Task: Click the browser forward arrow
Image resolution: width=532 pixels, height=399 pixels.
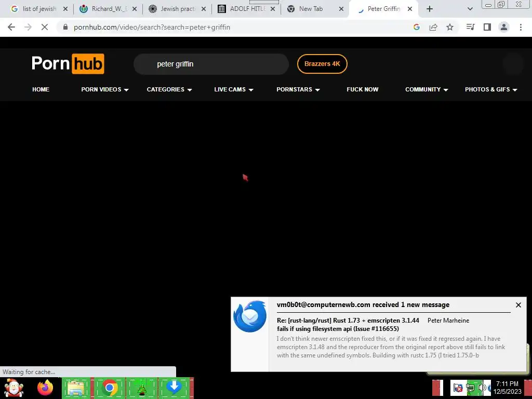Action: pos(28,27)
